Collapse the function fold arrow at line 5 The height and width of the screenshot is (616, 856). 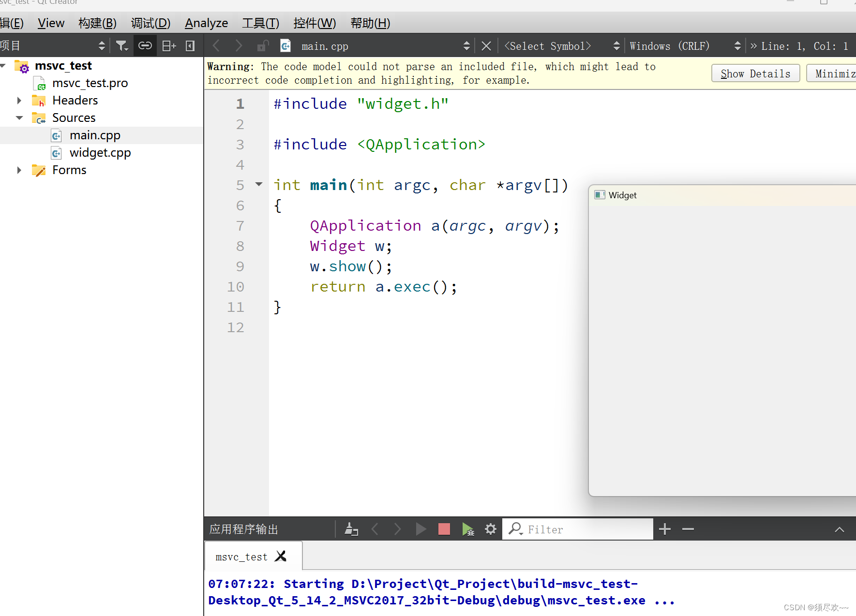coord(259,184)
